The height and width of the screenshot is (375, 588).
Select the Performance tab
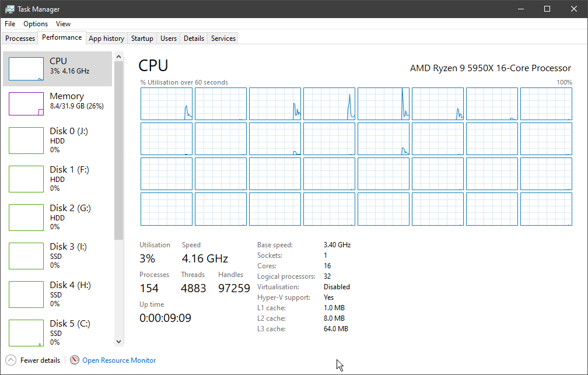click(62, 37)
